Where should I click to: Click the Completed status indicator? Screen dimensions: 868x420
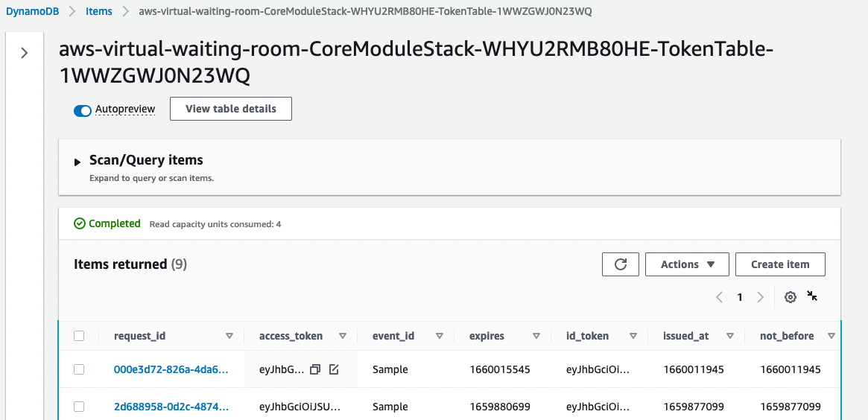click(107, 223)
